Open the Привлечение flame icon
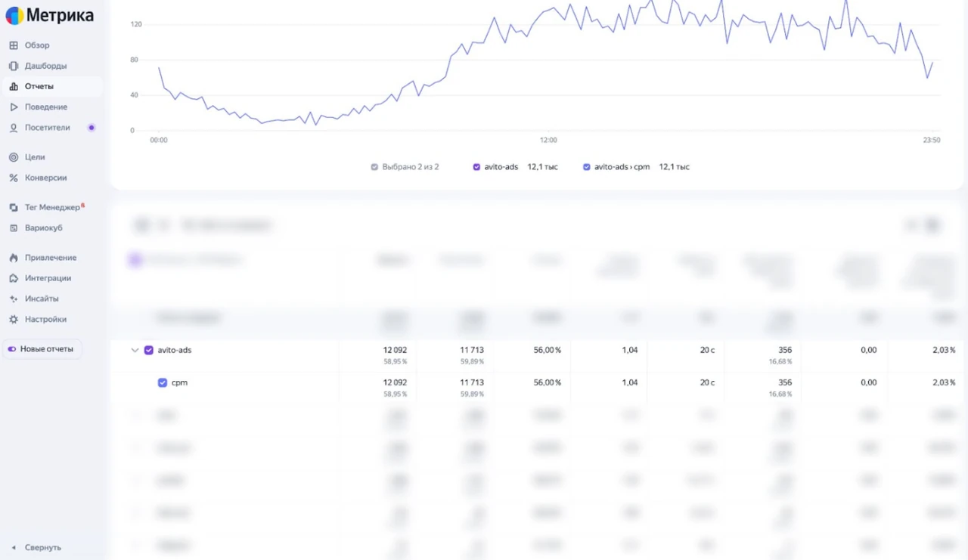Screen dimensions: 968x560 14,258
